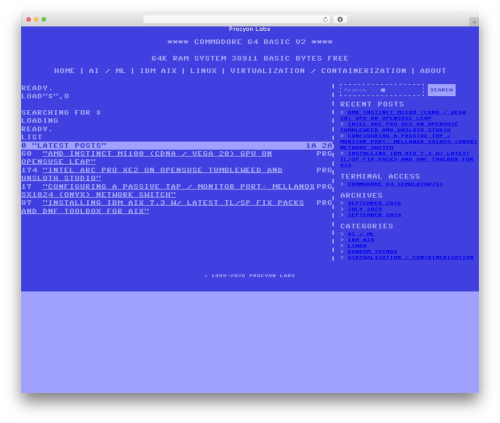This screenshot has height=423, width=500.
Task: Open a new browser tab with plus button
Action: [474, 22]
